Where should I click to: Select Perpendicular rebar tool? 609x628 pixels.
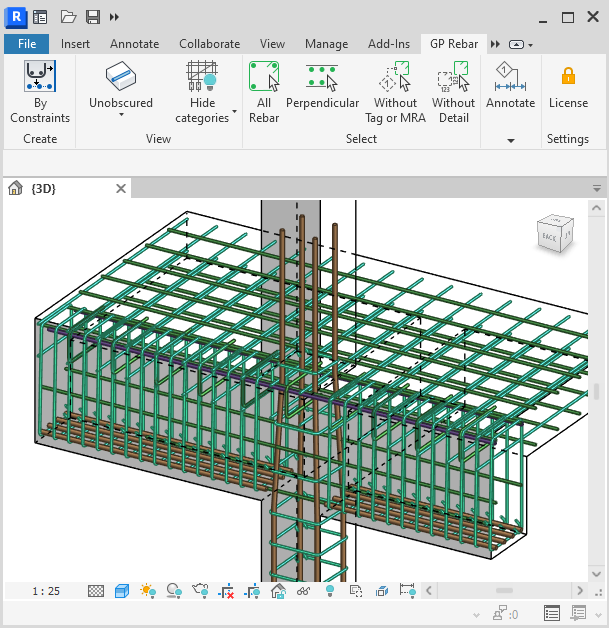pyautogui.click(x=322, y=85)
